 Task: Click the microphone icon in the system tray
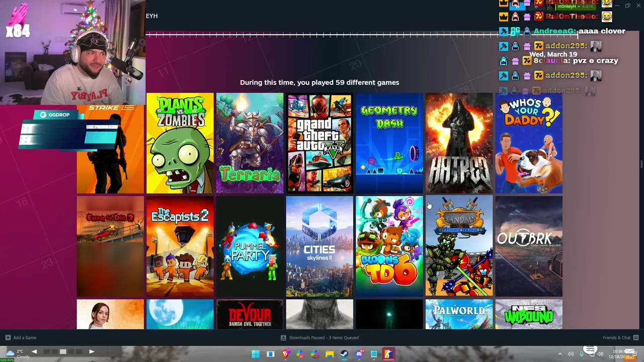click(582, 354)
